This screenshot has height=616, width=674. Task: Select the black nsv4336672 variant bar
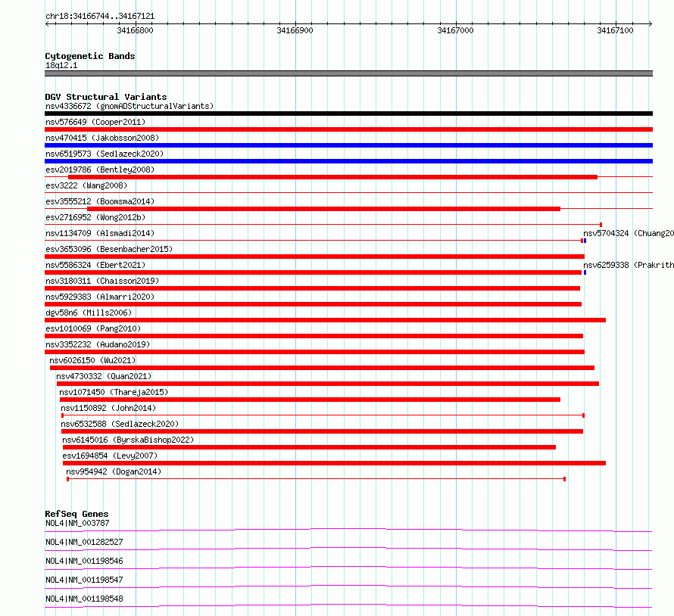[348, 114]
